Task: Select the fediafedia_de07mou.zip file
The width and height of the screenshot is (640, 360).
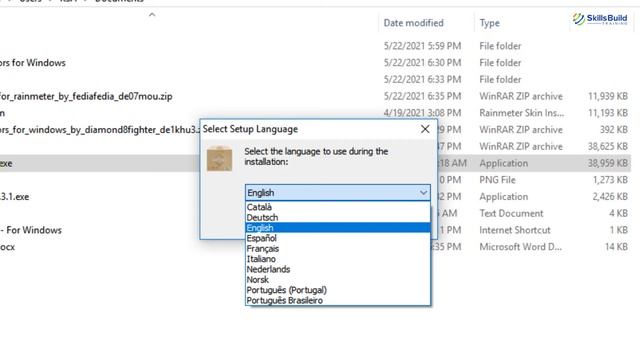Action: [x=86, y=96]
